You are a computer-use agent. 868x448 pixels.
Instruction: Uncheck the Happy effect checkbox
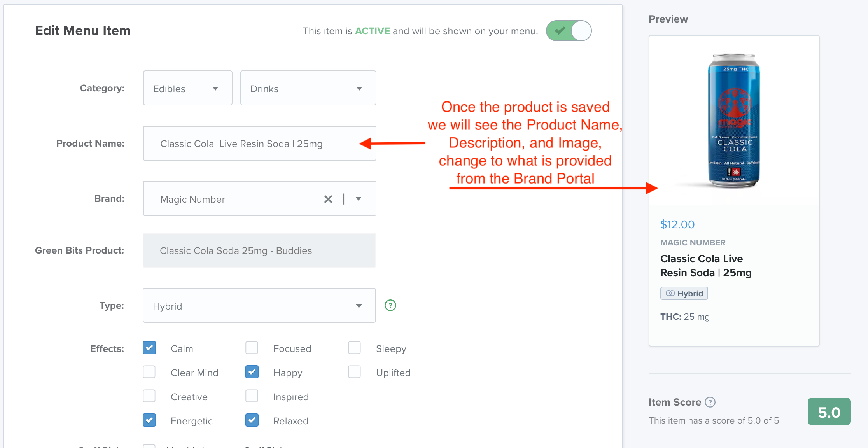[x=252, y=372]
